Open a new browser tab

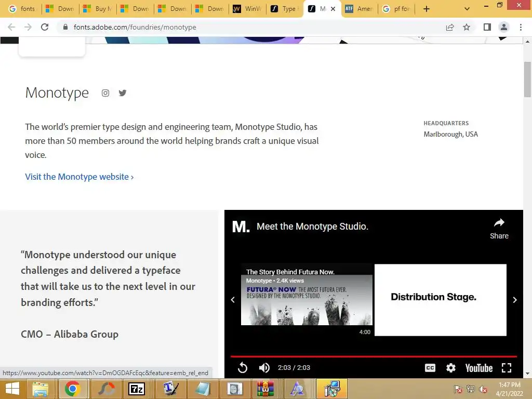tap(427, 9)
